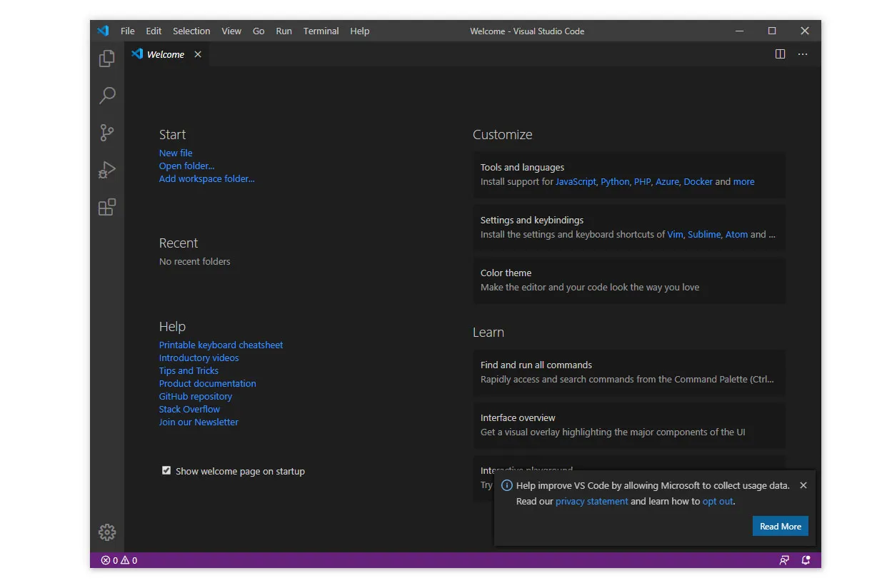Image resolution: width=882 pixels, height=588 pixels.
Task: Uncheck Show welcome page on startup
Action: click(x=166, y=470)
